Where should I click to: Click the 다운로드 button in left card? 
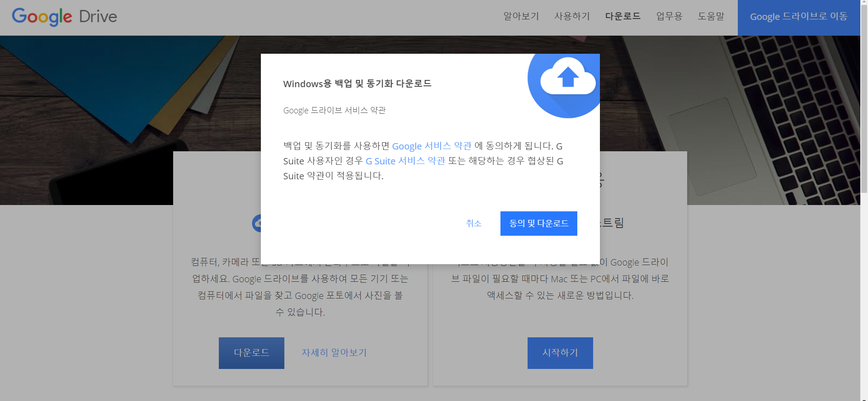click(x=251, y=353)
